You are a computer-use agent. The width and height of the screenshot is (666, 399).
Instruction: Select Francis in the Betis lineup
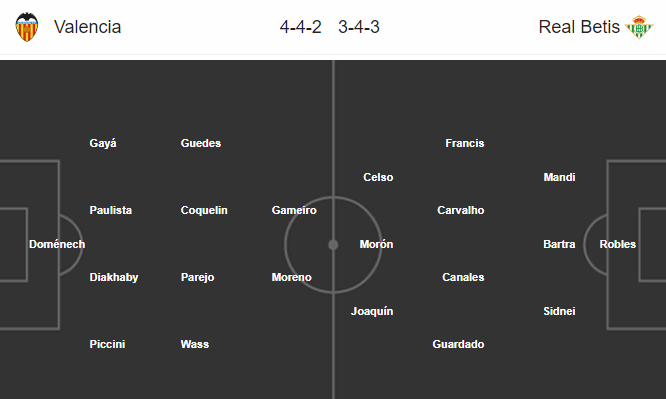point(465,143)
